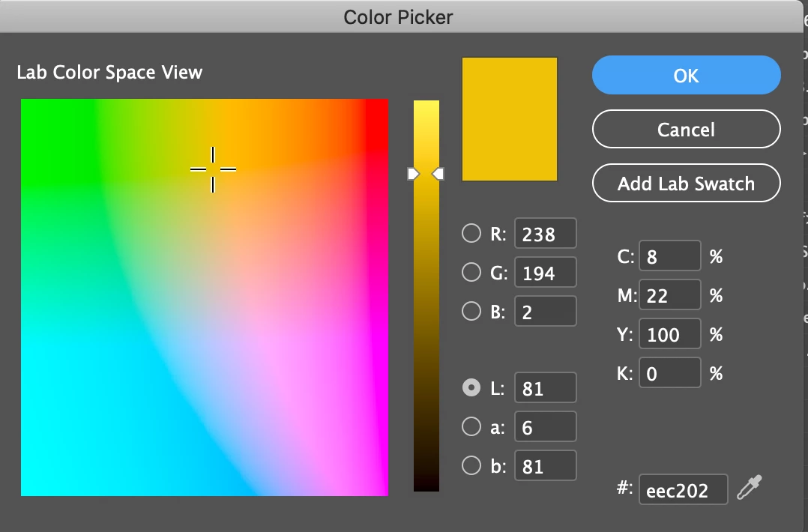The image size is (808, 532).
Task: Select the B radio button
Action: click(471, 311)
